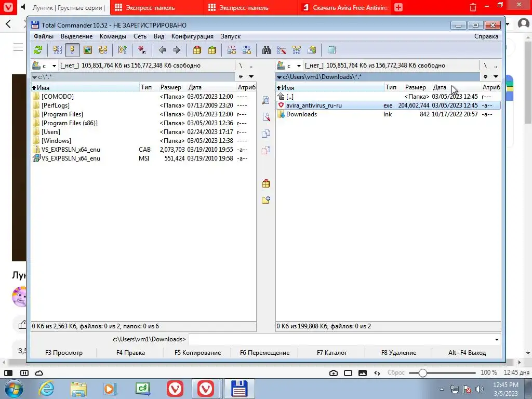This screenshot has width=532, height=399.
Task: Click F3 Просмотр button
Action: click(x=64, y=353)
